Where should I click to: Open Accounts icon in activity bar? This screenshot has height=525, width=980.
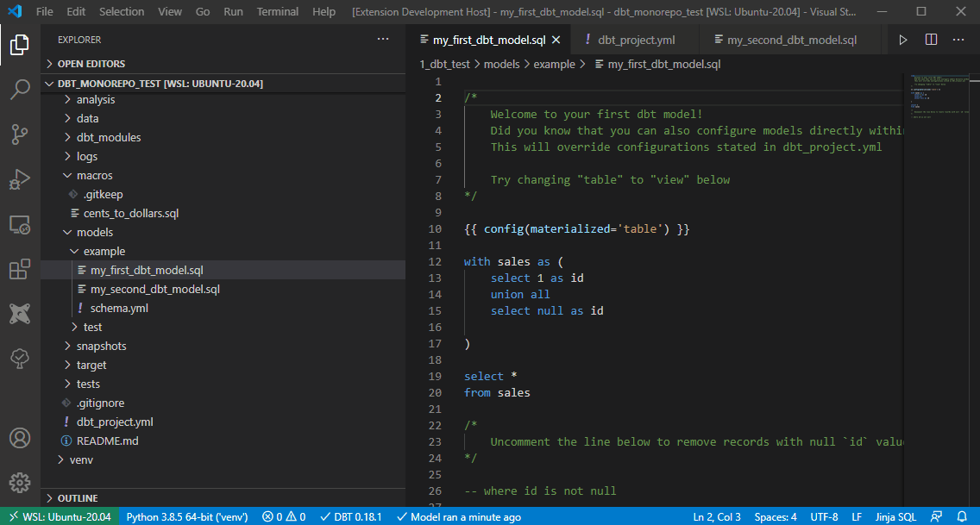19,438
